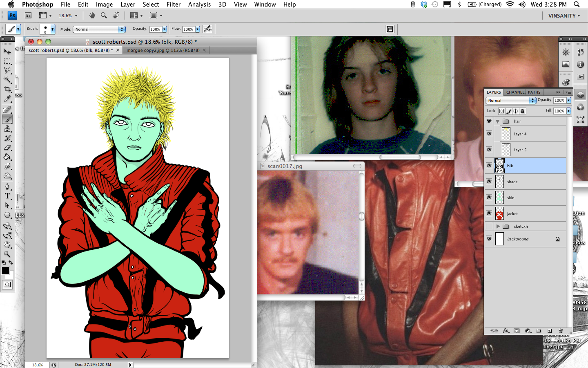The image size is (588, 368).
Task: Open the Filter menu
Action: pos(173,4)
